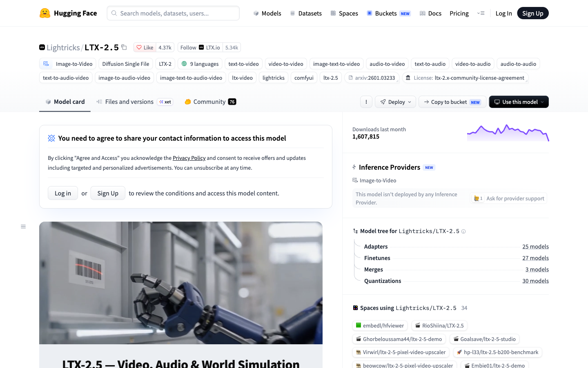Switch to the Model card tab

65,102
